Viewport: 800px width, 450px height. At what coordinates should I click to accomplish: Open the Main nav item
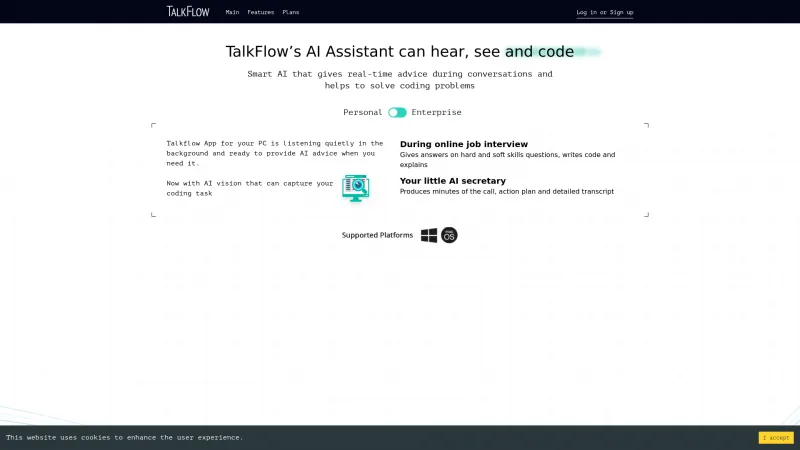click(232, 12)
